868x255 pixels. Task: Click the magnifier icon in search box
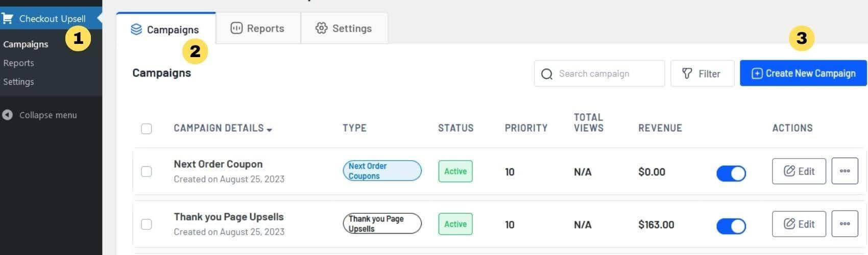[x=546, y=74]
